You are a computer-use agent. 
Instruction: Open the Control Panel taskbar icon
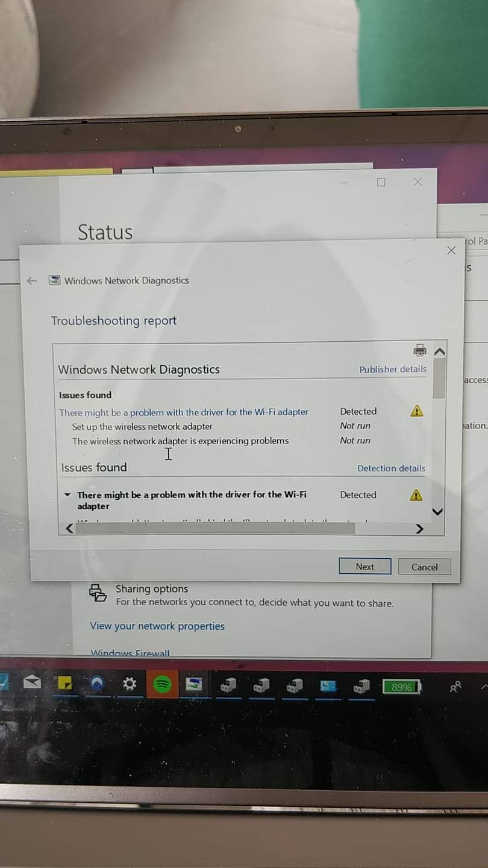(x=328, y=685)
